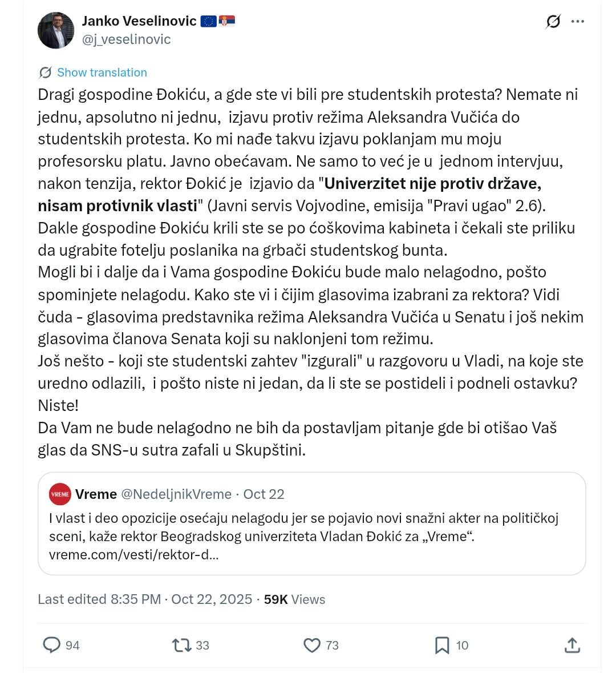The image size is (616, 673).
Task: Click the Janko Veselinovic display name
Action: point(139,21)
